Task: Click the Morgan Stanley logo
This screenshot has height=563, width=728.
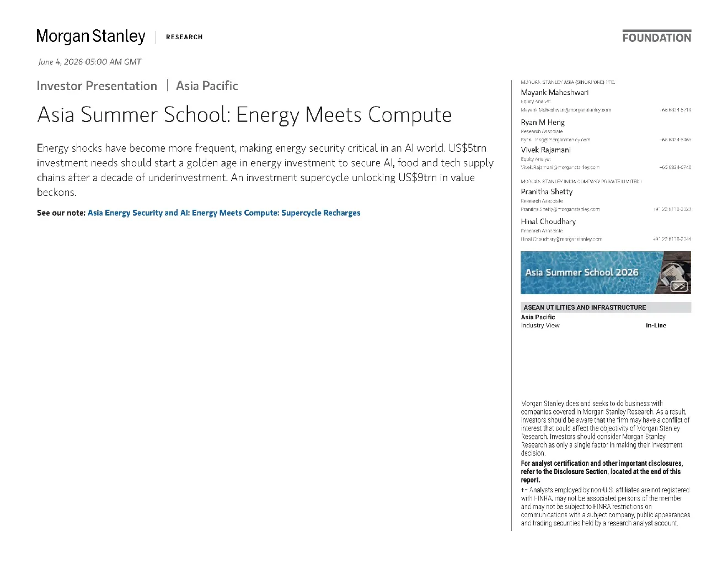Action: (x=91, y=37)
